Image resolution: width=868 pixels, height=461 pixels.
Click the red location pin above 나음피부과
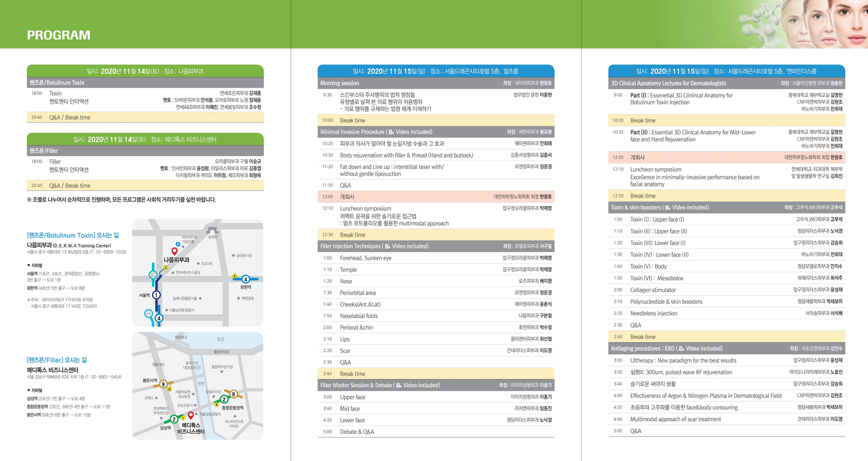click(x=175, y=251)
